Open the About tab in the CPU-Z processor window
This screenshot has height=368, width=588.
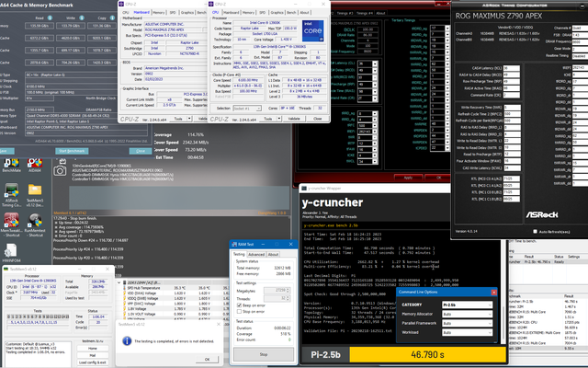pyautogui.click(x=304, y=12)
